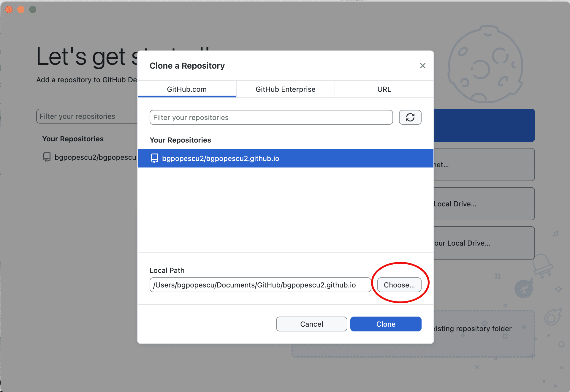Click the blue Clone button
The height and width of the screenshot is (392, 570).
[x=386, y=324]
